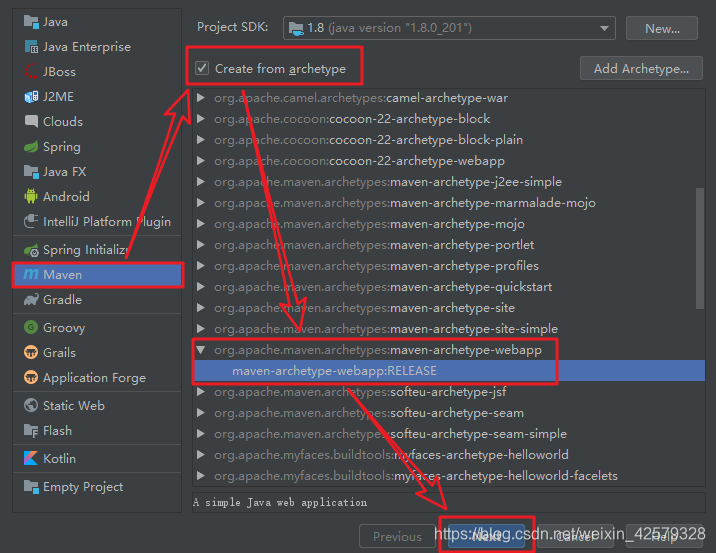Screen dimensions: 716x553
Task: Select the Static Web project type
Action: [97, 406]
